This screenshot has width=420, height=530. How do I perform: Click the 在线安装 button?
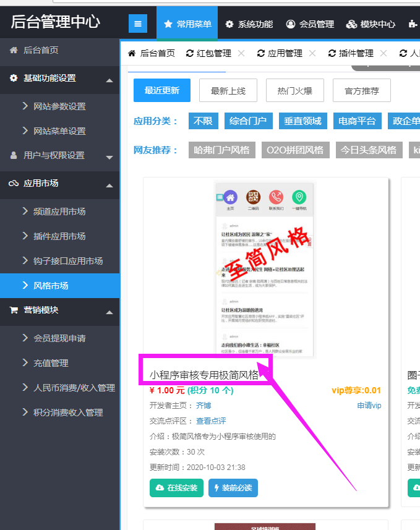(x=176, y=487)
